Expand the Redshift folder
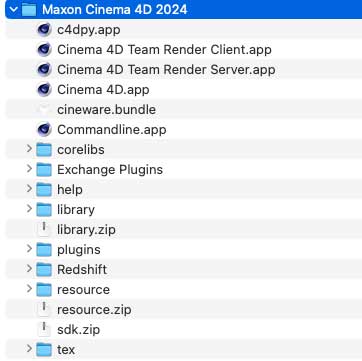 [x=29, y=269]
